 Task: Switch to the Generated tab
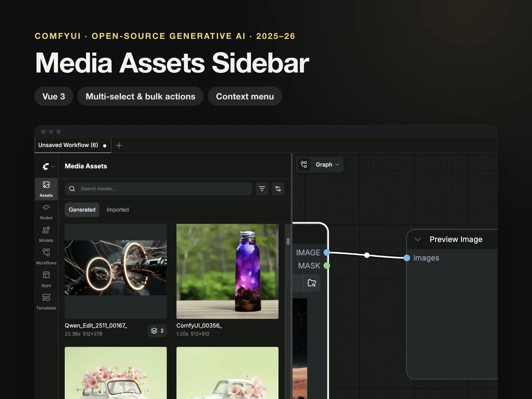tap(82, 210)
